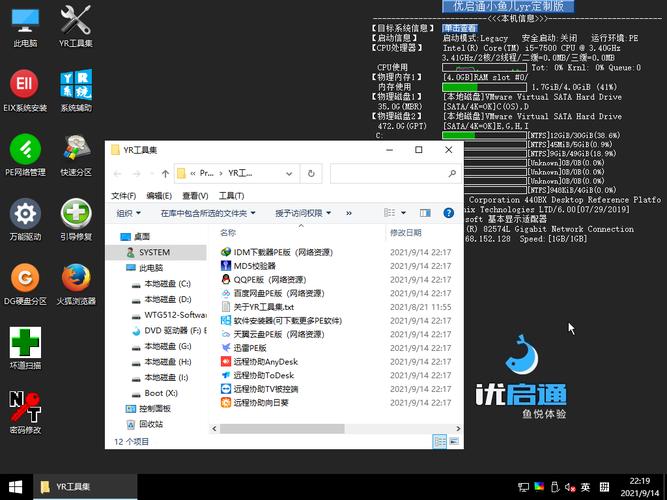Select 远程协助TV被控端 item
The width and height of the screenshot is (667, 500).
(x=259, y=389)
